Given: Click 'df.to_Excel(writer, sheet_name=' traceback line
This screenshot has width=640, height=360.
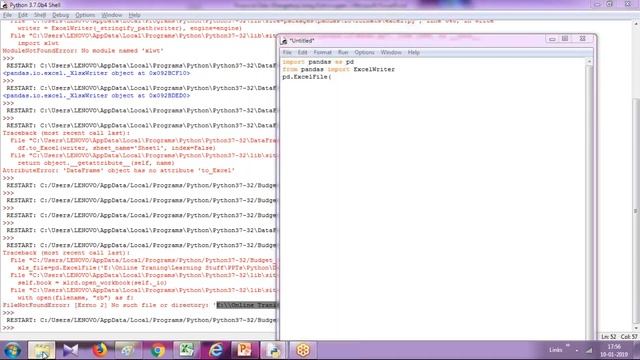Looking at the screenshot, I should click(116, 148).
